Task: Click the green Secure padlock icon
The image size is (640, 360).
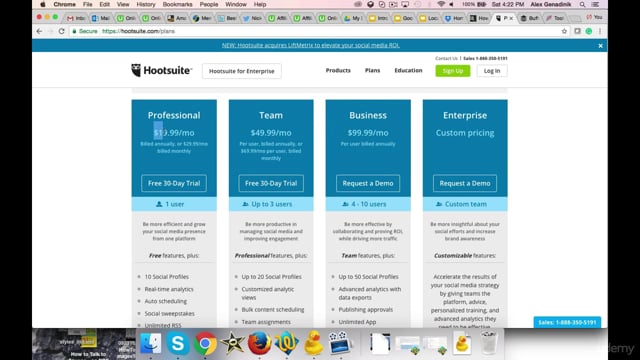Action: [x=74, y=31]
